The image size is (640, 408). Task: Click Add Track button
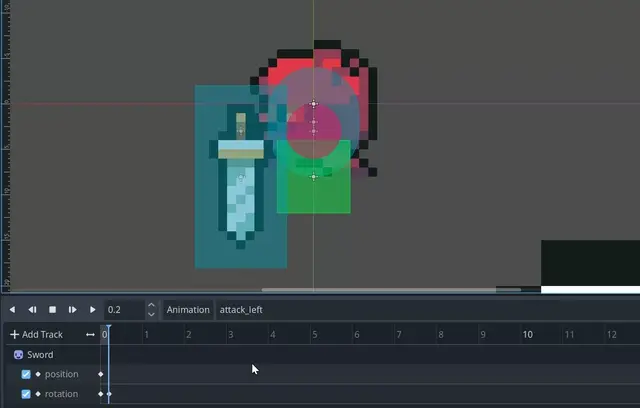pyautogui.click(x=36, y=335)
